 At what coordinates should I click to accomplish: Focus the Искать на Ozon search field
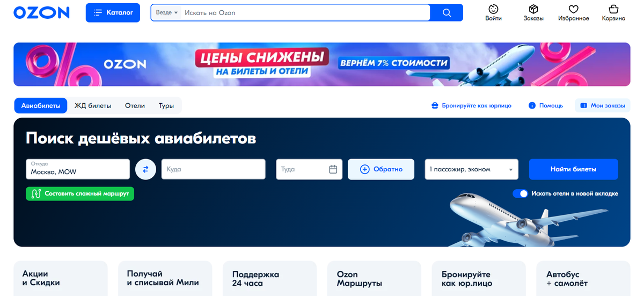(x=306, y=12)
